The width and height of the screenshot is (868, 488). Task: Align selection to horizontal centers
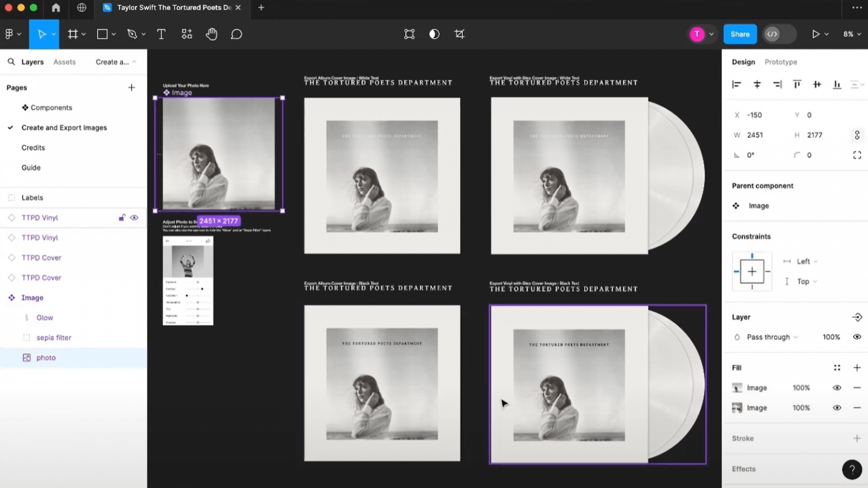coord(757,85)
